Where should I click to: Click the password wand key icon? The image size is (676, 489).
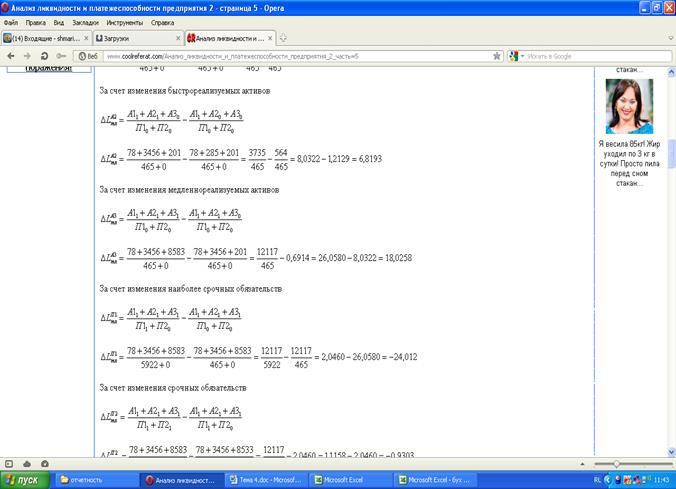(x=61, y=56)
